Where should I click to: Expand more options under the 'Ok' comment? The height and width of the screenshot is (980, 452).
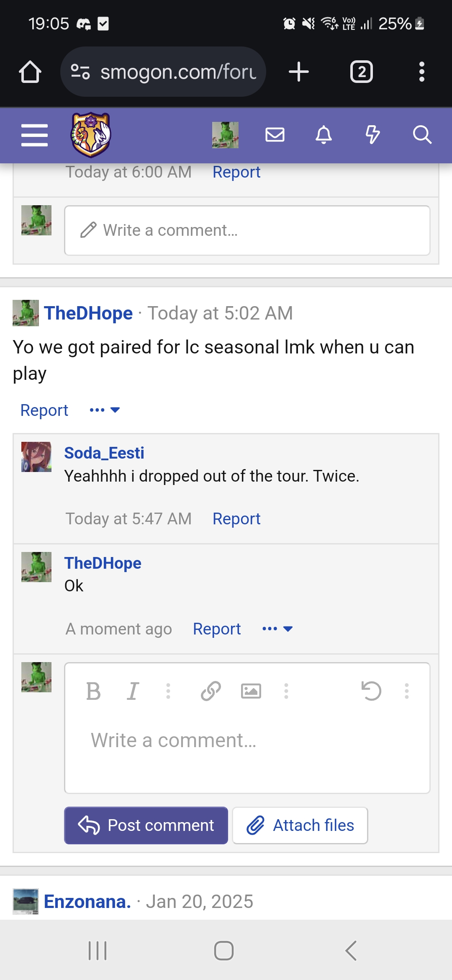click(x=277, y=629)
